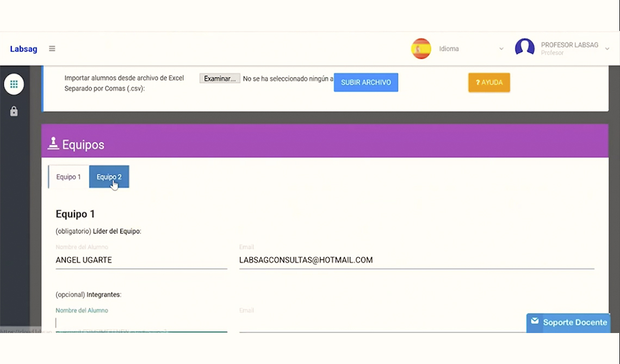Click the Equipo 1 section heading
620x364 pixels.
coord(75,214)
